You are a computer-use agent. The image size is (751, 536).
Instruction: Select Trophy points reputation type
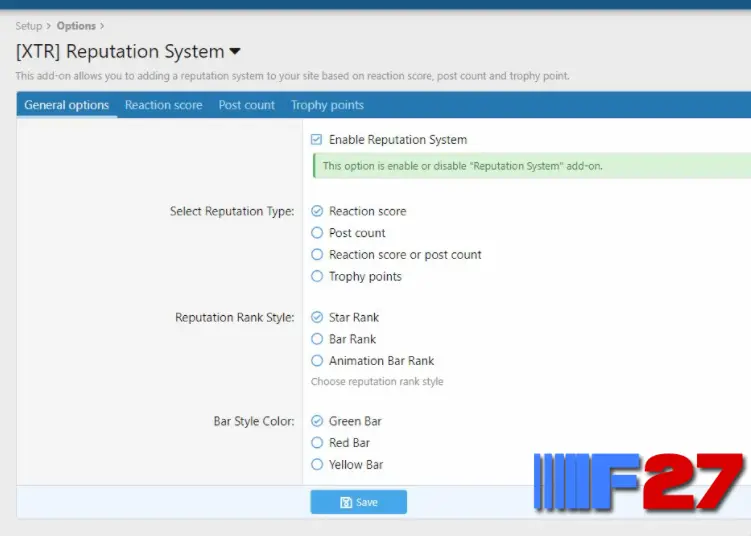(317, 277)
